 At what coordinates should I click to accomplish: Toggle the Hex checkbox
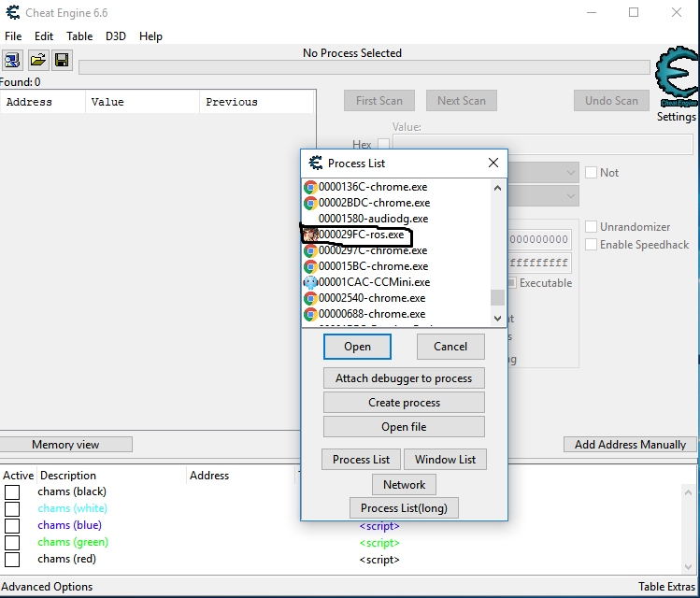point(383,144)
